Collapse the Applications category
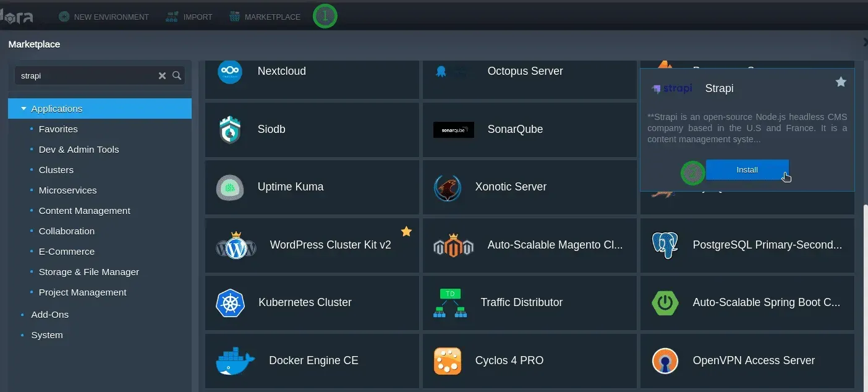This screenshot has height=392, width=868. (23, 109)
